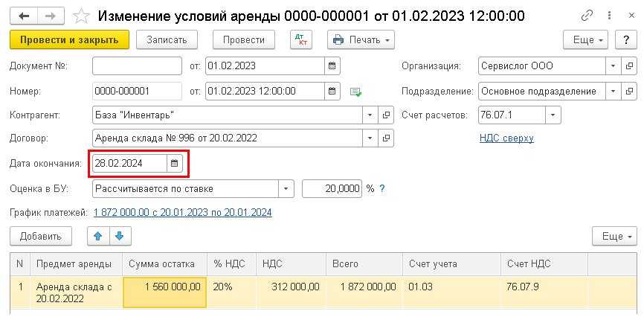Image resolution: width=644 pixels, height=323 pixels.
Task: Open the help button with question mark
Action: tap(626, 40)
